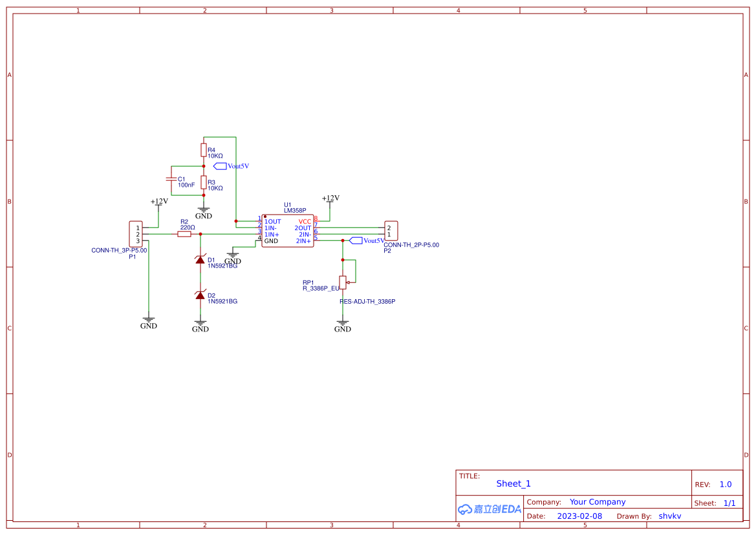
Task: Select resistor R2 220Ω symbol
Action: 184,234
